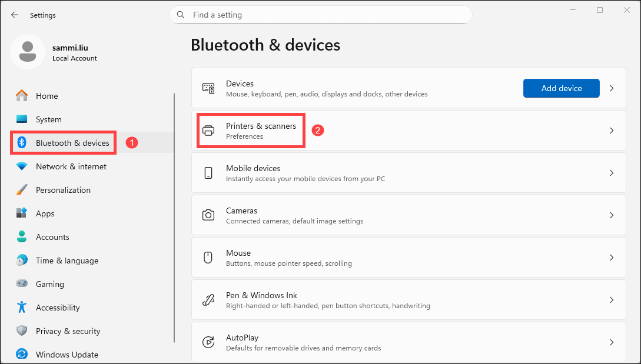Click the AutoPlay icon
Image resolution: width=641 pixels, height=364 pixels.
click(x=208, y=342)
